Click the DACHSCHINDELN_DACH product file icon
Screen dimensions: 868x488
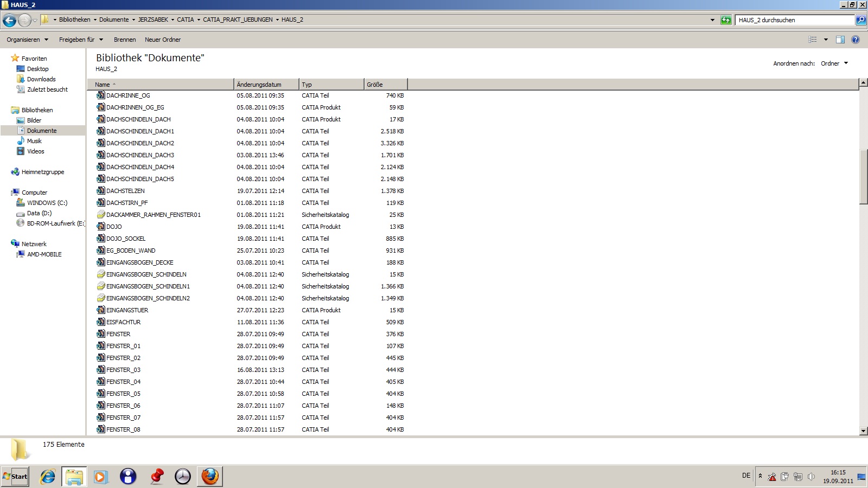(x=100, y=119)
